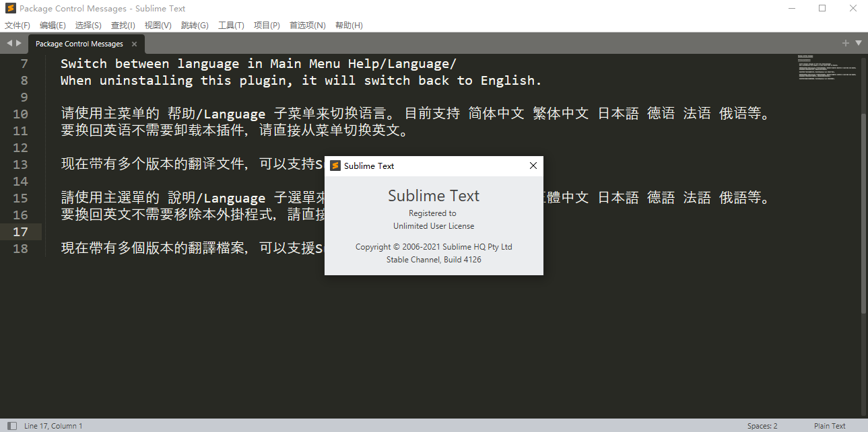Click line number 13 in gutter
The height and width of the screenshot is (432, 868).
[x=20, y=165]
